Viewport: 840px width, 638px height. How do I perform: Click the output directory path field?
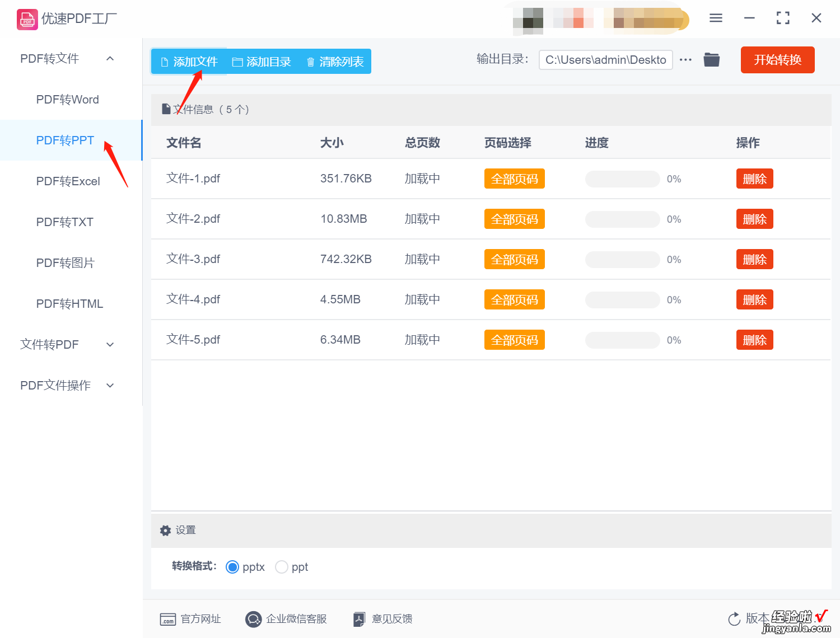point(605,60)
